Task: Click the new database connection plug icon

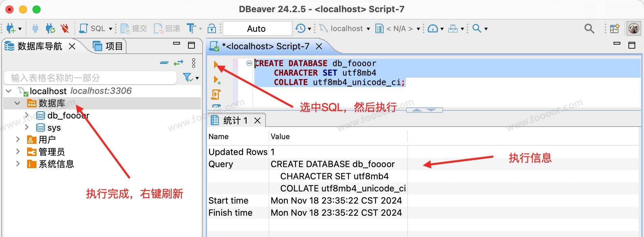Action: point(11,29)
